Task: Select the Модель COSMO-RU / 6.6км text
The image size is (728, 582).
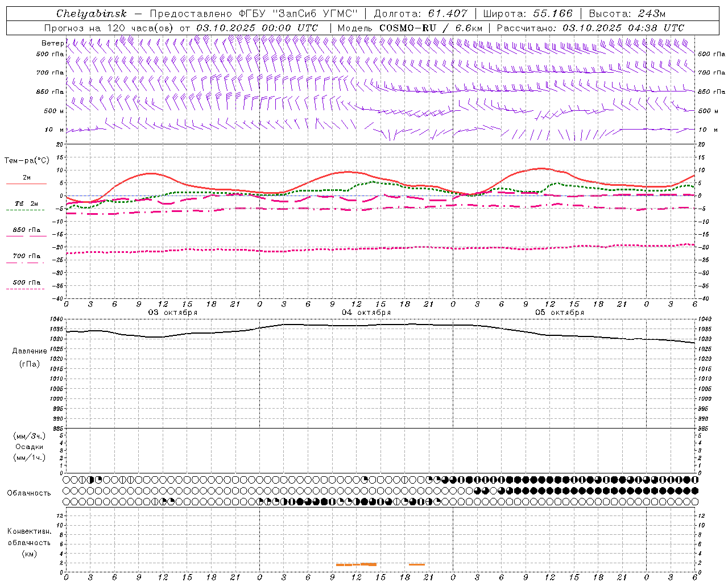Action: tap(409, 28)
